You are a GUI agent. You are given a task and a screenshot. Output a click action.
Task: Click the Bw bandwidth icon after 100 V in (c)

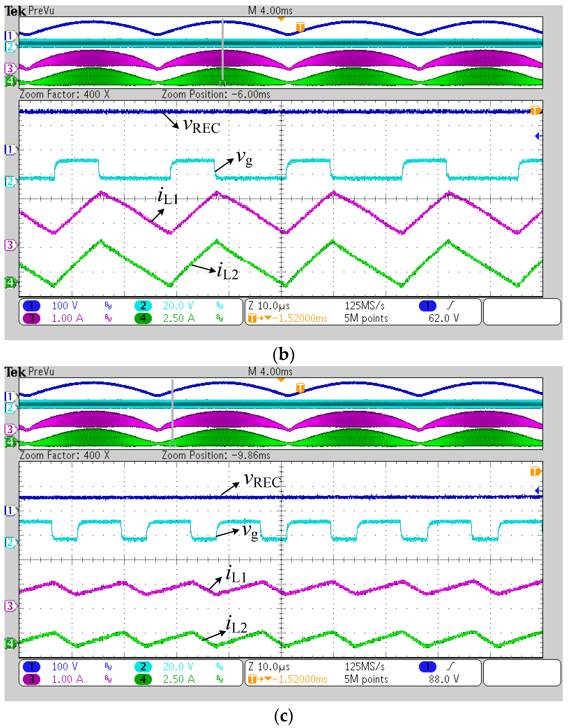pyautogui.click(x=108, y=667)
